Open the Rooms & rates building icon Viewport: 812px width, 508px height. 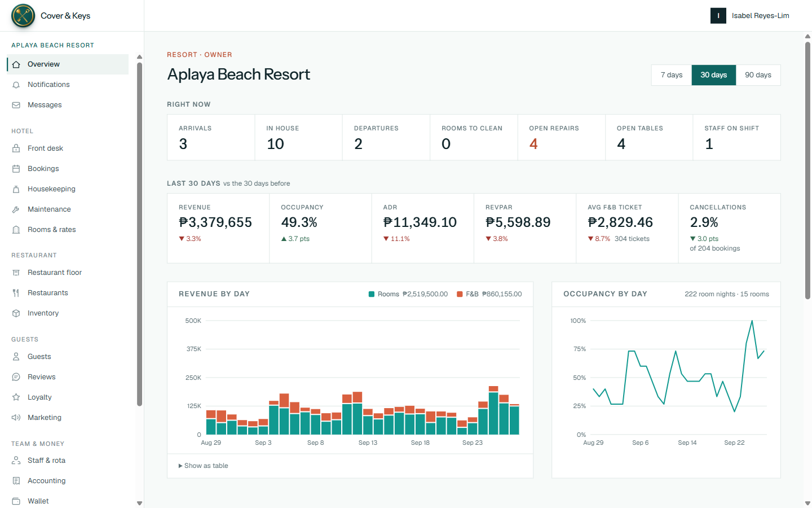click(16, 230)
